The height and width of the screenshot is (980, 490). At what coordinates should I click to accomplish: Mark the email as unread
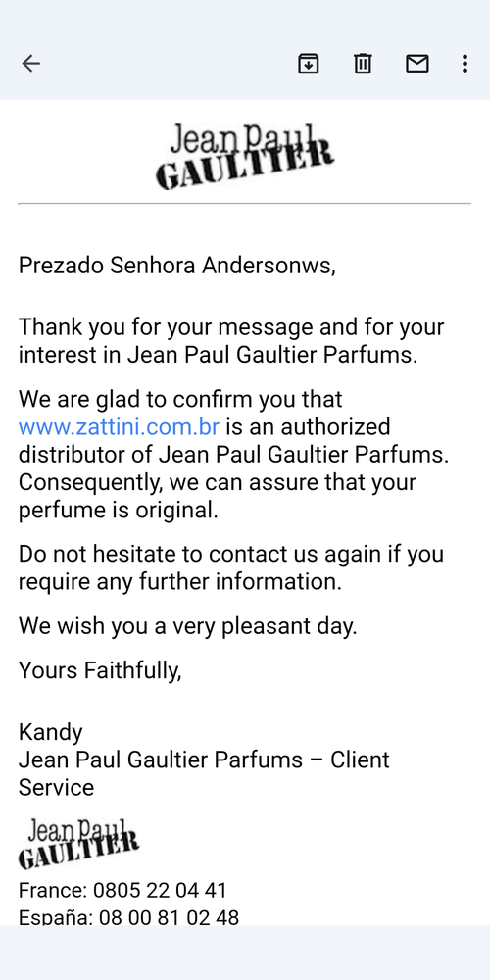click(416, 63)
